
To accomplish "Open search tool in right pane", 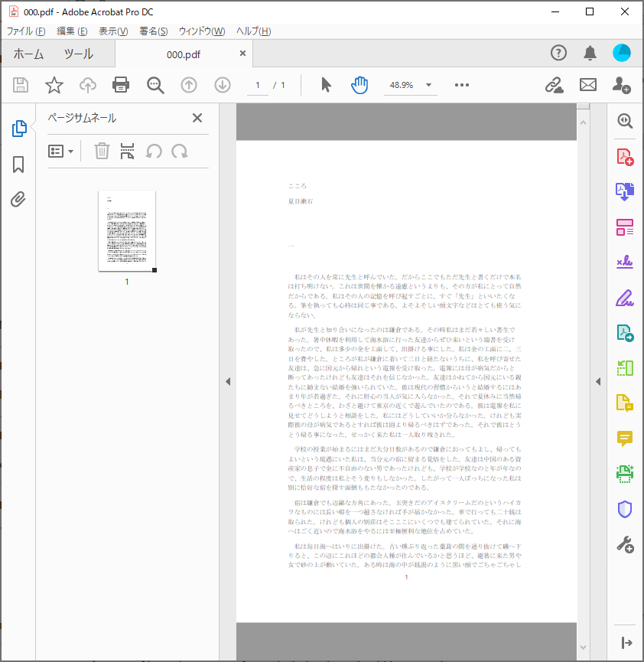I will [x=625, y=121].
